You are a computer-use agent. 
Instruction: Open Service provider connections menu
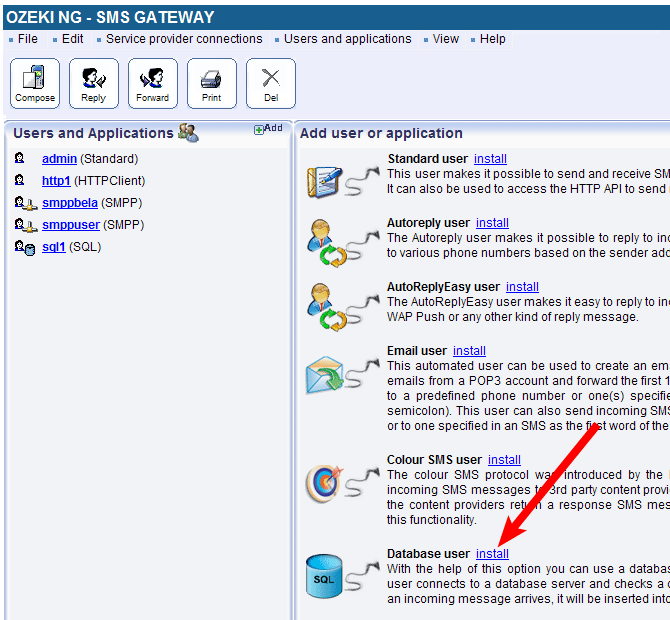point(184,39)
